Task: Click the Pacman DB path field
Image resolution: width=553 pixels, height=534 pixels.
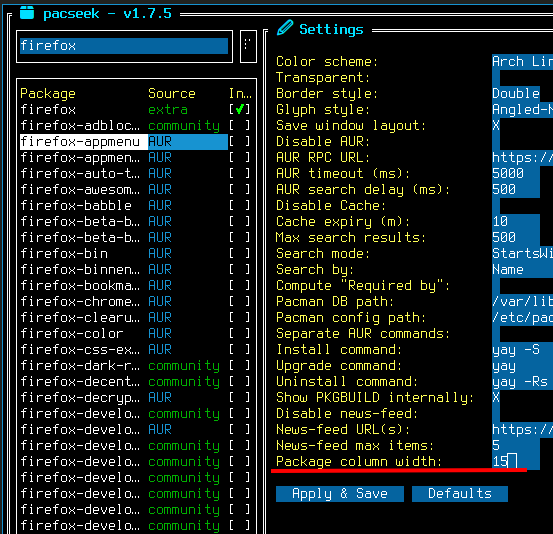Action: click(522, 302)
